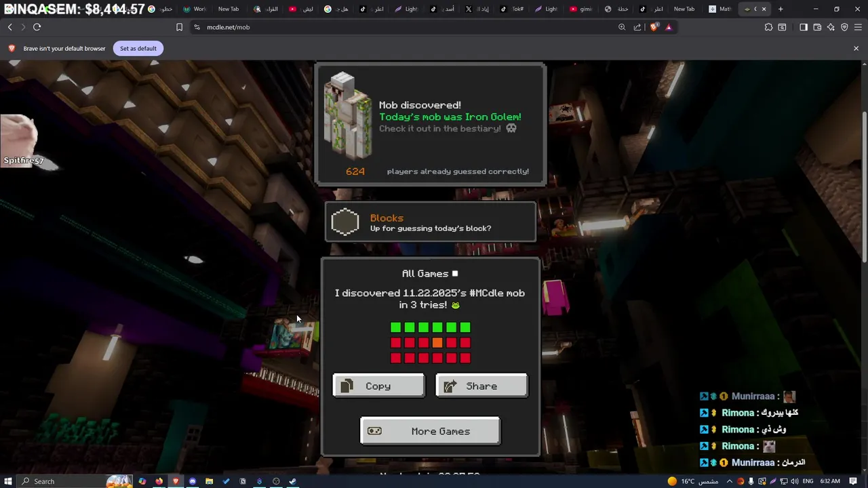868x488 pixels.
Task: Open the Windows Start menu
Action: pyautogui.click(x=8, y=481)
